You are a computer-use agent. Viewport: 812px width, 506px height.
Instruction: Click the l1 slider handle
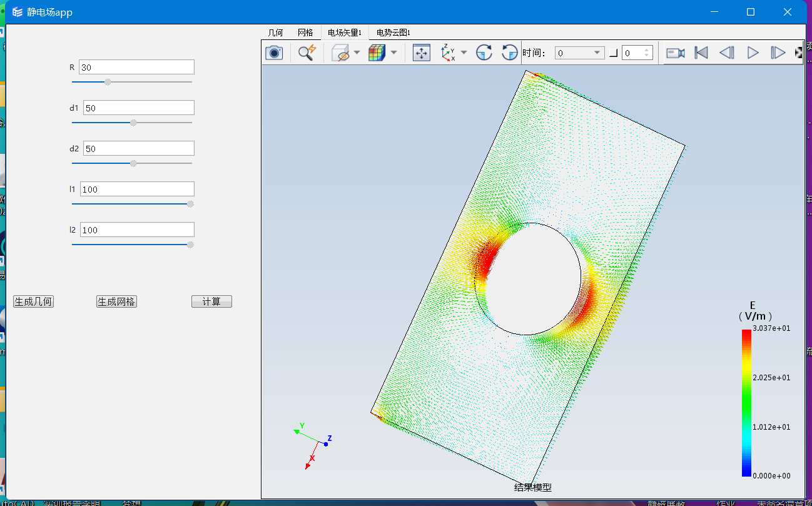coord(190,204)
